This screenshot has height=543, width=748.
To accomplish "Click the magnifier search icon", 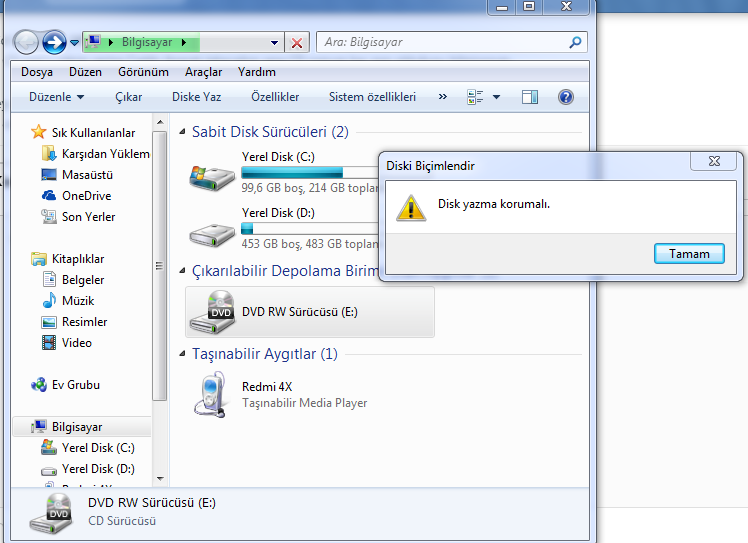I will click(x=575, y=42).
